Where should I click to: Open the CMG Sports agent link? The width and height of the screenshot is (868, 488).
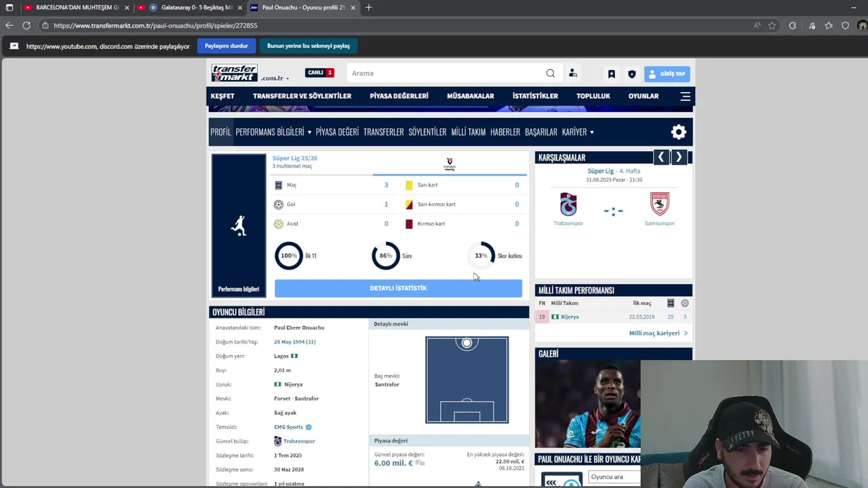tap(288, 427)
